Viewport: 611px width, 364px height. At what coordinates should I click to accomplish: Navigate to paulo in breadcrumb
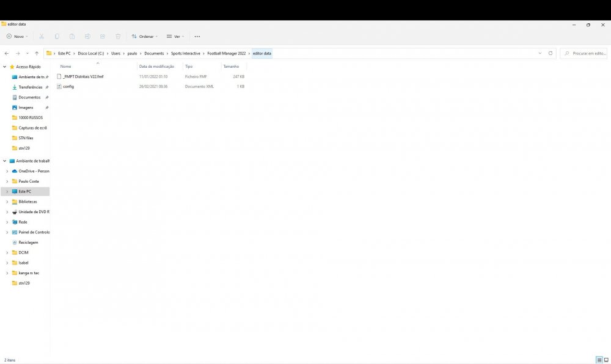click(x=132, y=53)
